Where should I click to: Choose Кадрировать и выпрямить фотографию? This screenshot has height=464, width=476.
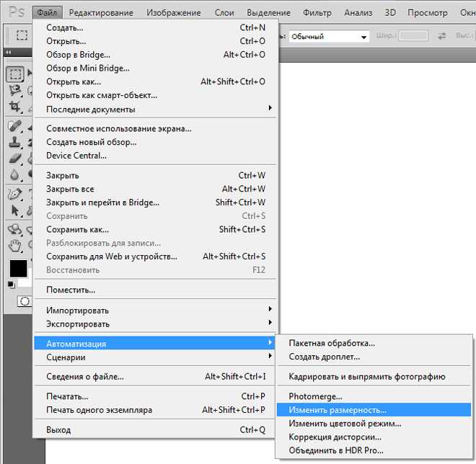click(x=374, y=377)
